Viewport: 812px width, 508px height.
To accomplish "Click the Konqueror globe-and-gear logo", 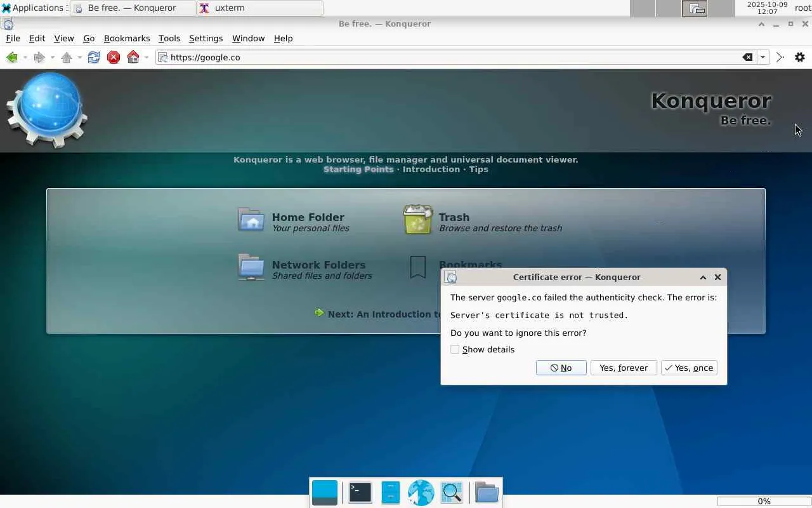I will click(x=47, y=110).
